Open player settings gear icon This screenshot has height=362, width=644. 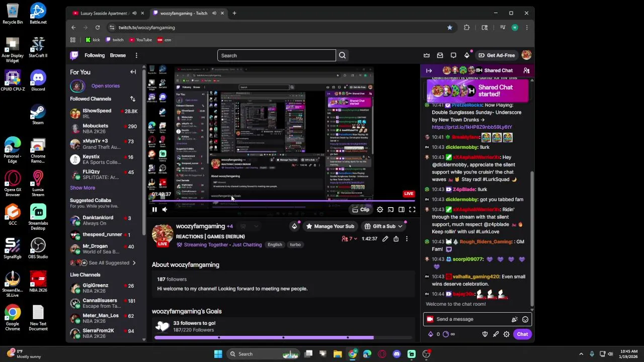pyautogui.click(x=380, y=210)
